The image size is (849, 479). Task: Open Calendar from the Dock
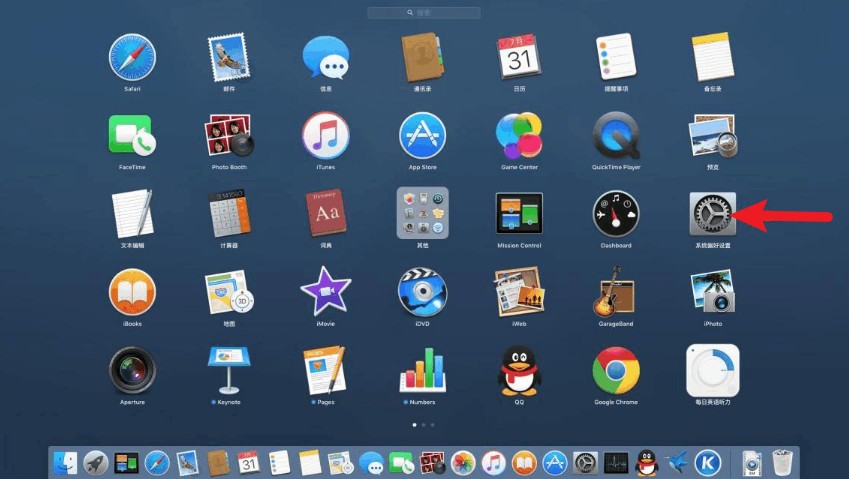pyautogui.click(x=249, y=463)
